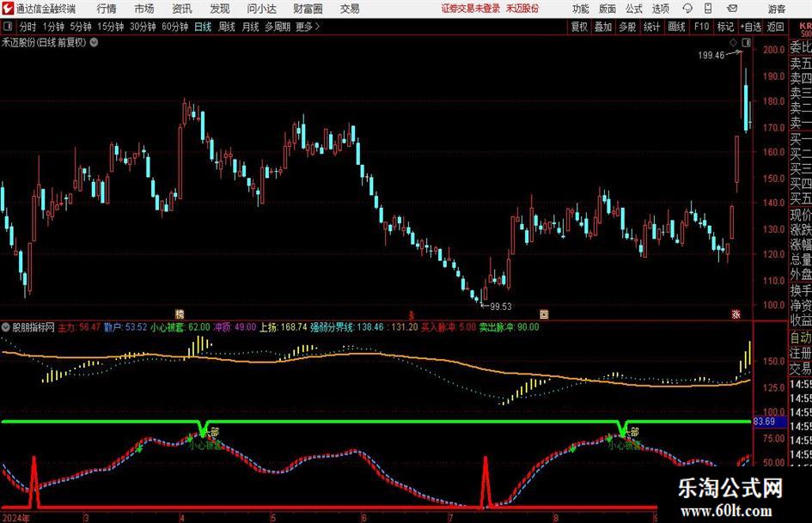Screen dimensions: 812x523
Task: Open the 多周期 multi-period view
Action: coord(278,27)
